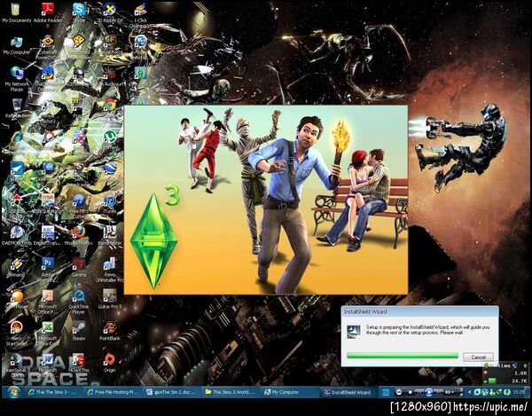Image resolution: width=532 pixels, height=416 pixels.
Task: Open the Windows Start button
Action: (x=12, y=392)
